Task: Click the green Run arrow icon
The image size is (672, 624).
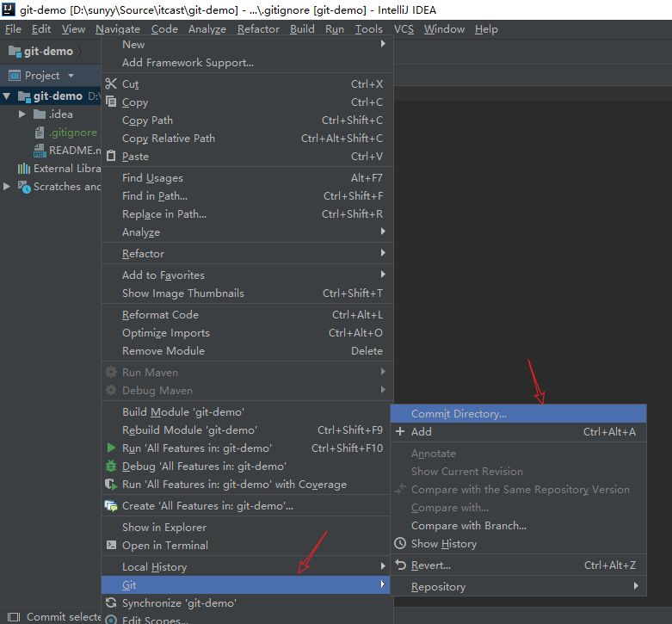Action: click(111, 448)
